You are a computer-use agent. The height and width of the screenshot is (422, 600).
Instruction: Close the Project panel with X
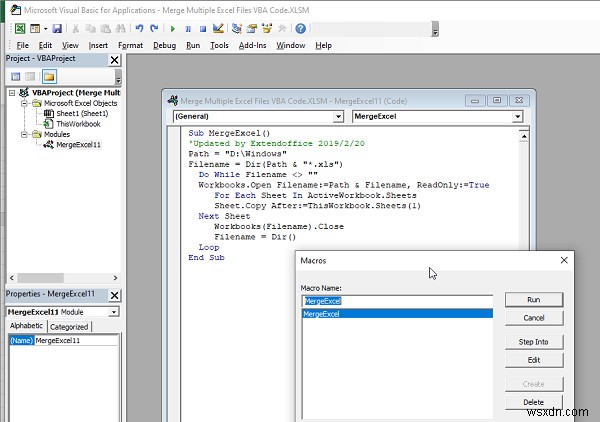coord(114,59)
